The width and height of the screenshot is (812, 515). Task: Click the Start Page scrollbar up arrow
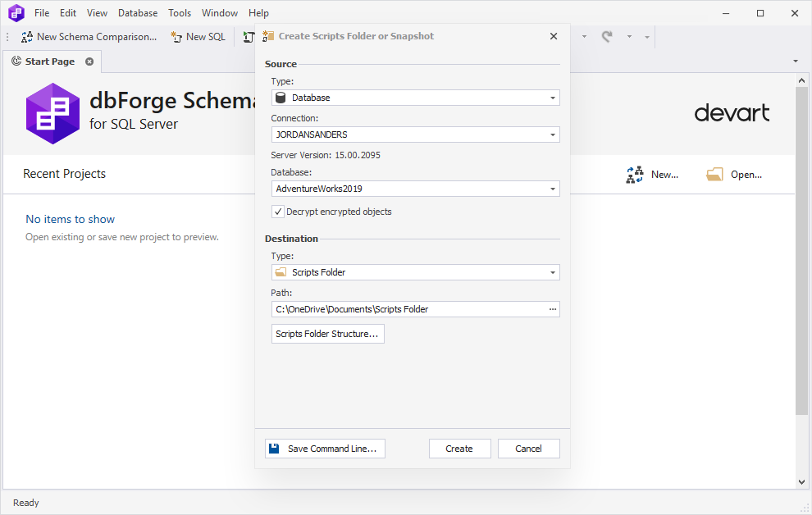coord(801,80)
